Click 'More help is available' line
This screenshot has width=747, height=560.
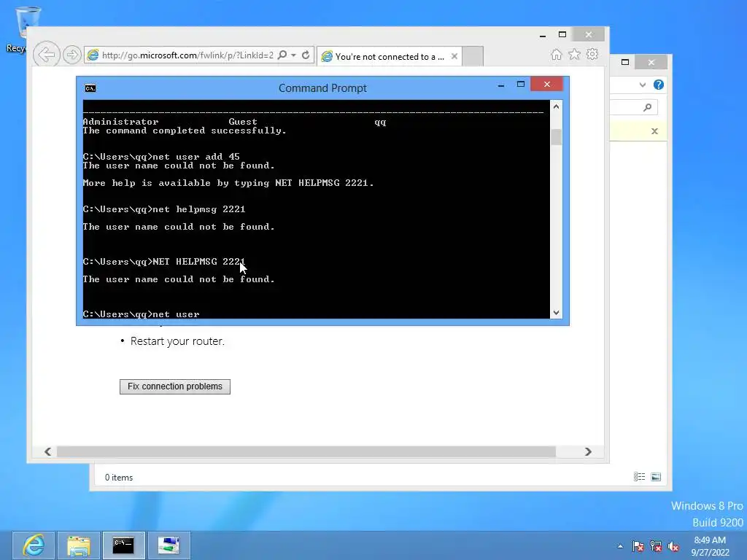pos(228,183)
